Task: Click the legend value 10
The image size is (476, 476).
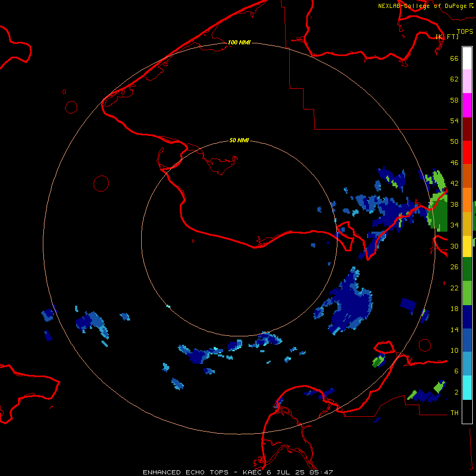Action: click(x=454, y=351)
